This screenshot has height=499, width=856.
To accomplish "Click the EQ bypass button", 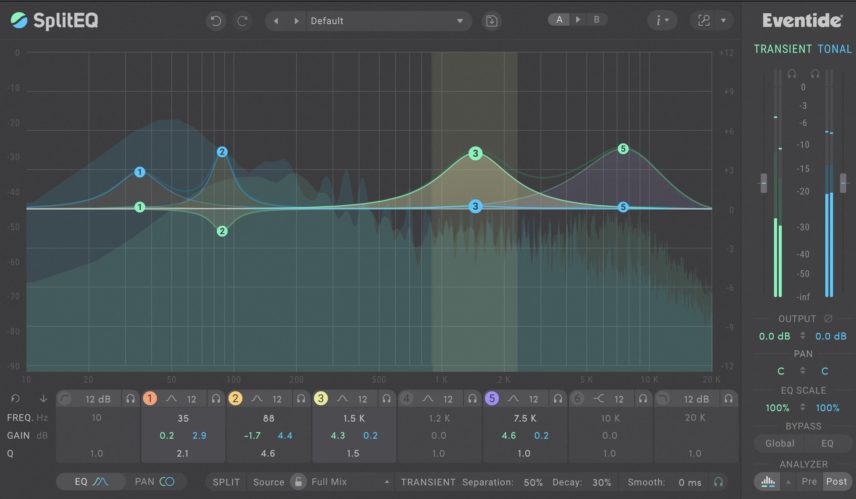I will pos(828,443).
